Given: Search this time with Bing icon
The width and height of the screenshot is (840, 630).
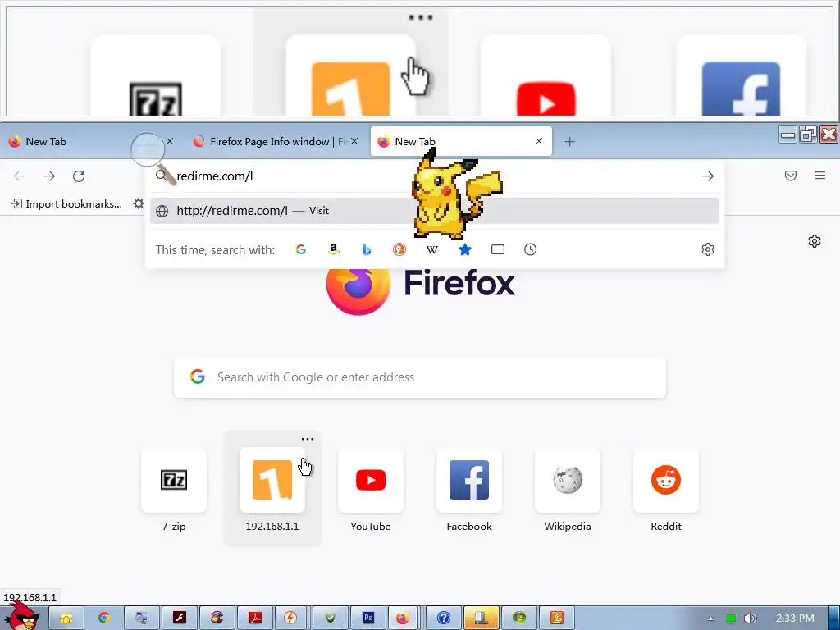Looking at the screenshot, I should click(x=367, y=249).
